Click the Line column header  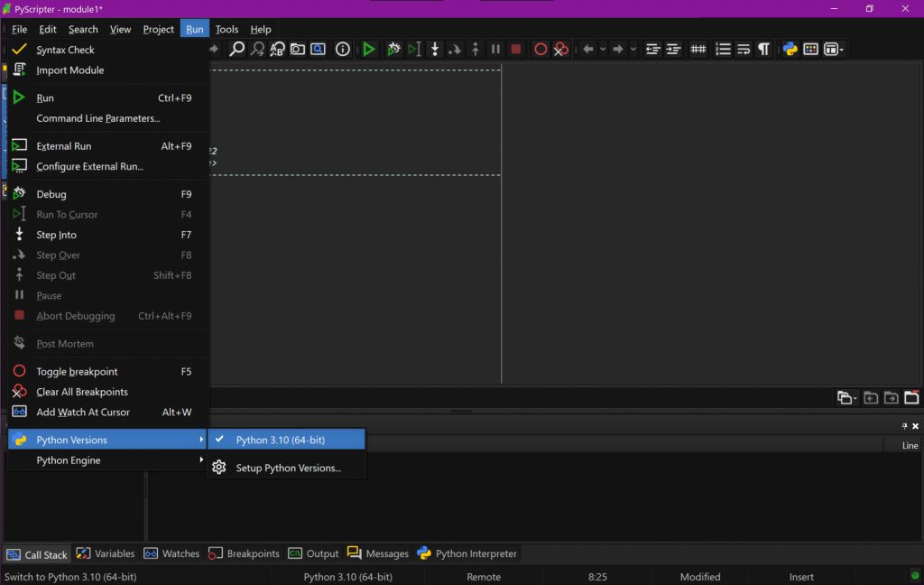tap(910, 445)
